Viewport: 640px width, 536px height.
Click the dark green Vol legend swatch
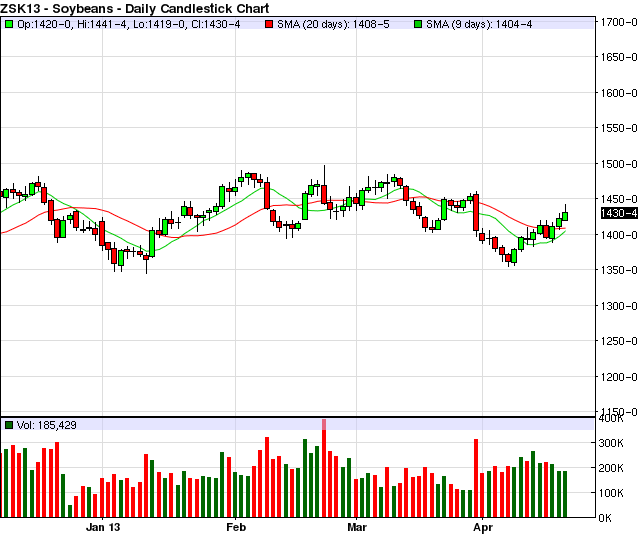click(x=9, y=425)
